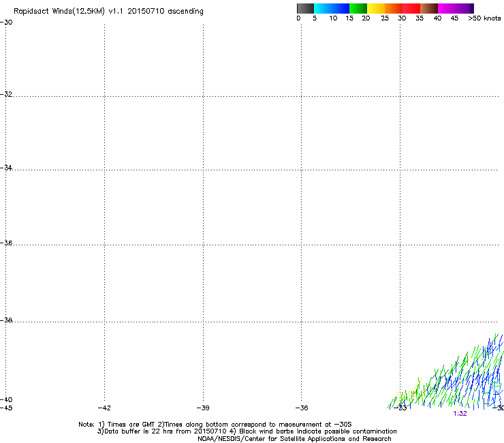Click the purple 1:32 swath time label

coord(460,414)
